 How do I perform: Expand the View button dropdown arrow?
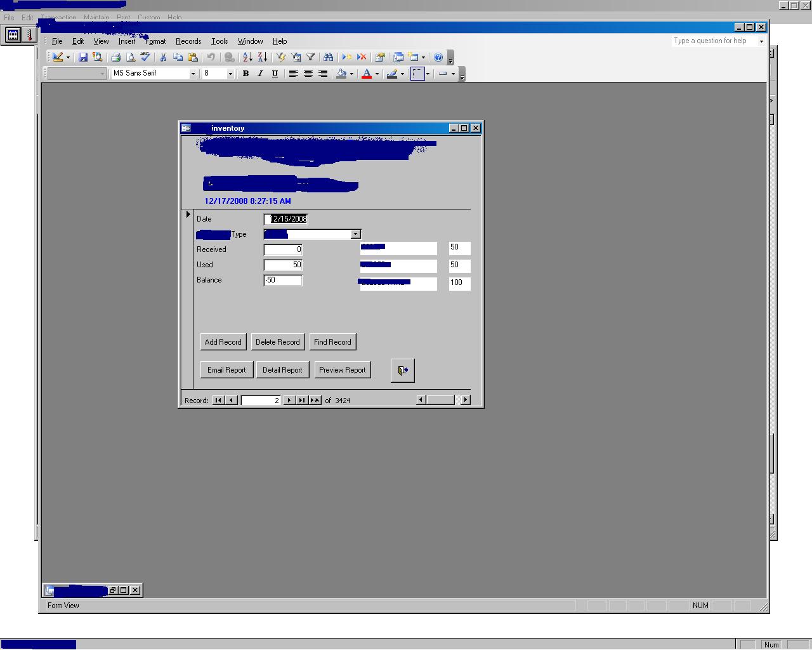pos(68,57)
